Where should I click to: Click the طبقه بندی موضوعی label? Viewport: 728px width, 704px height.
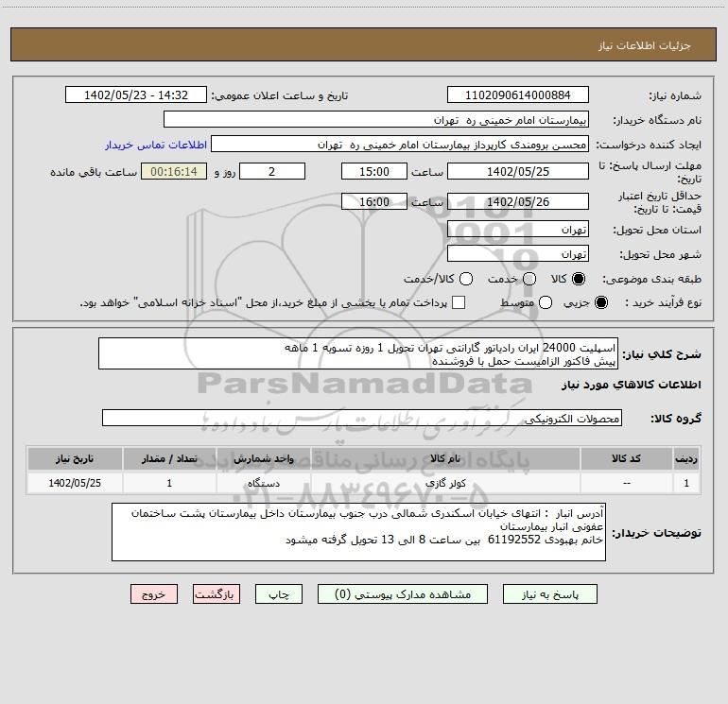click(651, 279)
